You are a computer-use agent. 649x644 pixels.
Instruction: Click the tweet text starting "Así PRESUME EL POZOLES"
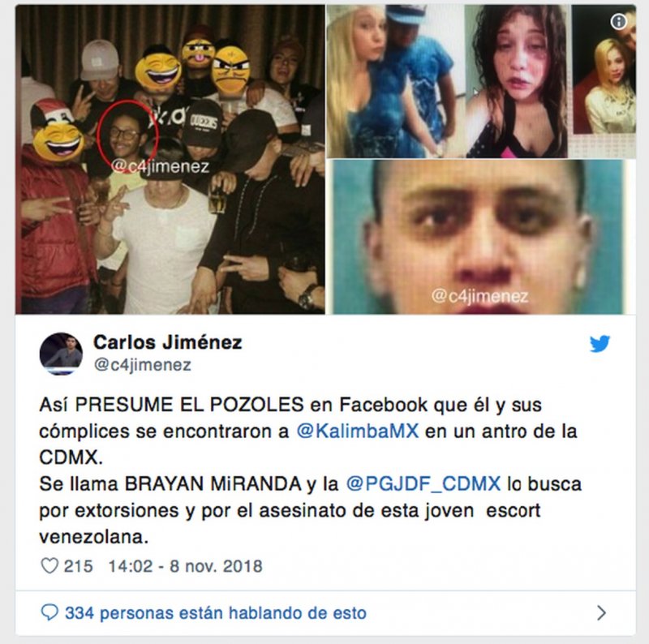(311, 470)
